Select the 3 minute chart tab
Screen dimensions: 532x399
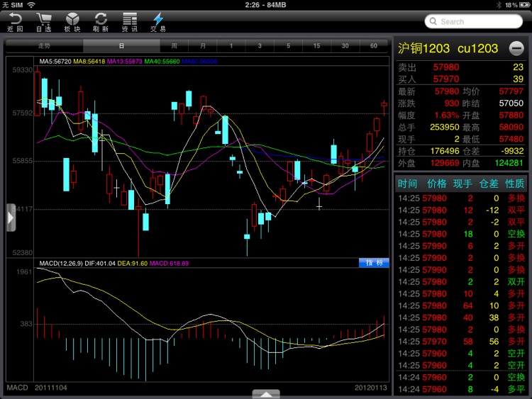point(260,46)
